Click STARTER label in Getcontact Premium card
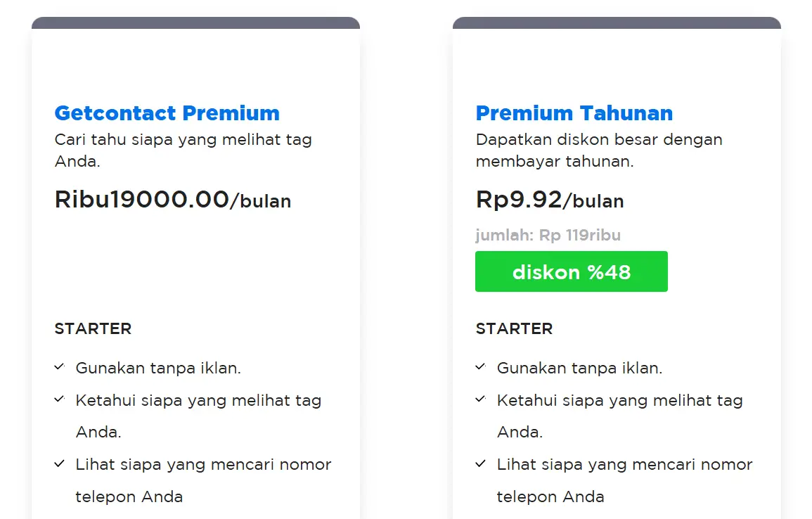812x519 pixels. pyautogui.click(x=93, y=328)
